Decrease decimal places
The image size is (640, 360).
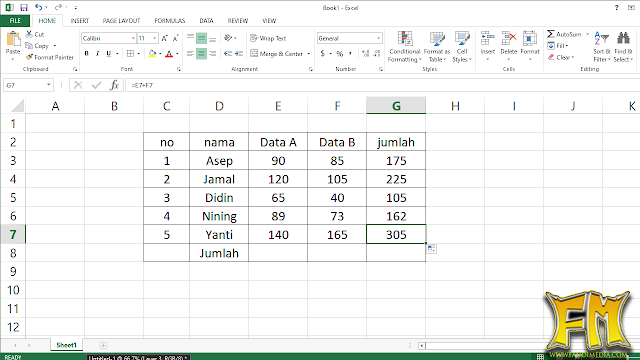tap(377, 53)
